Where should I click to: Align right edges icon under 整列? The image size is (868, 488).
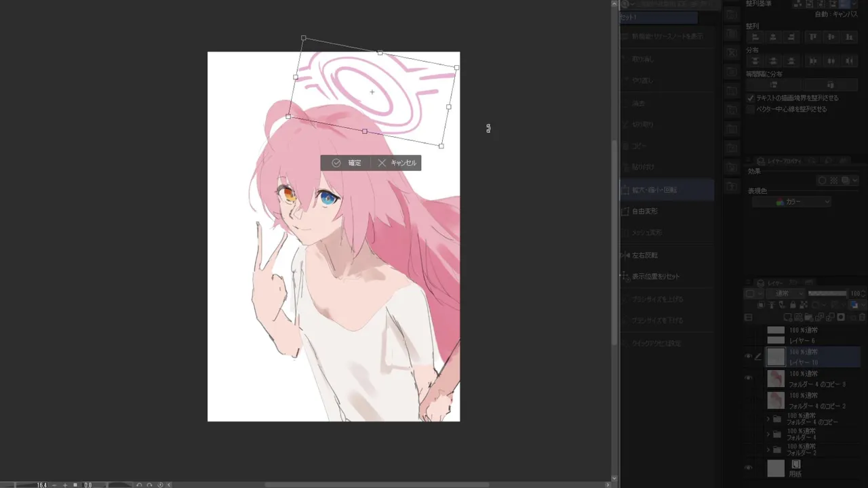[791, 37]
